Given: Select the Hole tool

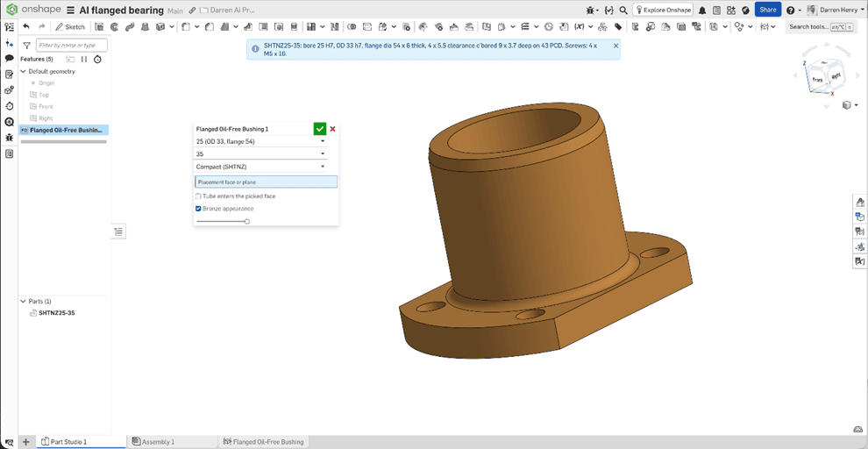Looking at the screenshot, I should (279, 26).
